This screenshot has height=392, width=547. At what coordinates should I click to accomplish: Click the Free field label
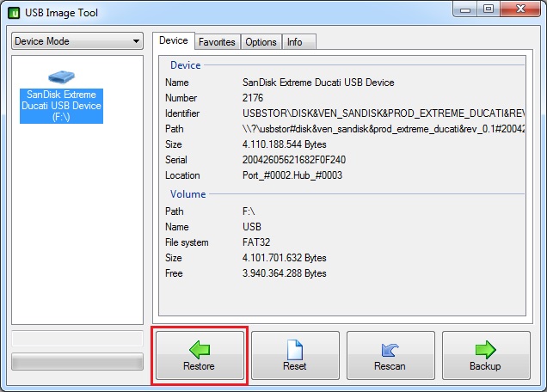174,273
